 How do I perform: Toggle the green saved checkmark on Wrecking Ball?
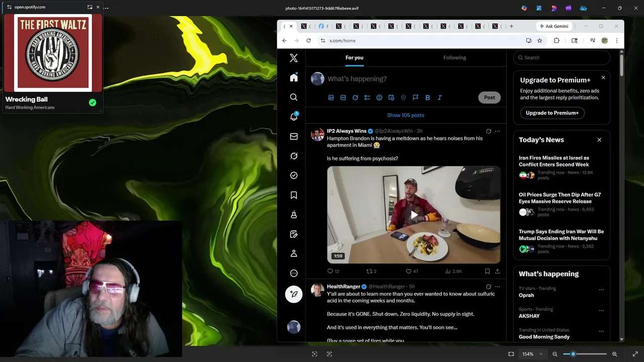point(93,103)
